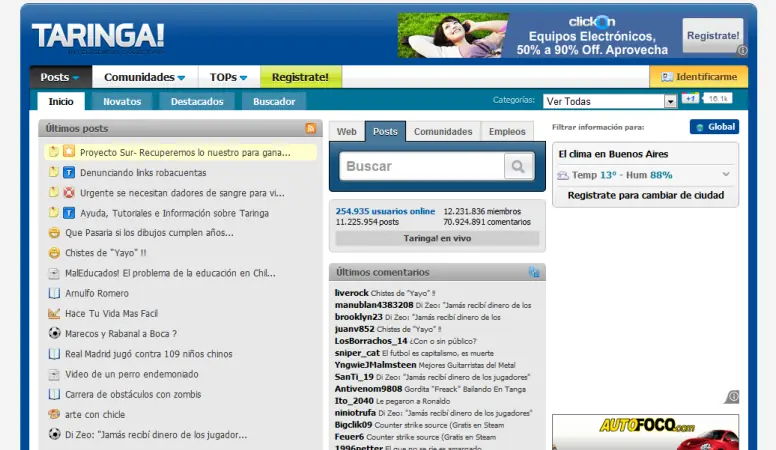Click the refresh icon in Últimos comentarios header

pyautogui.click(x=534, y=272)
